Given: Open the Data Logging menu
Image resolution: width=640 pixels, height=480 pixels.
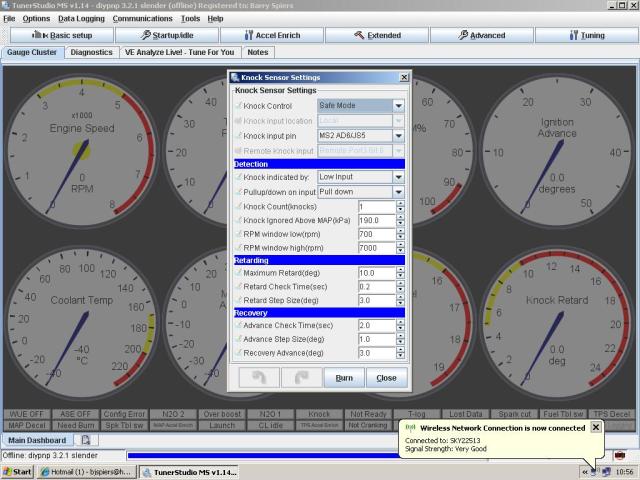Looking at the screenshot, I should pos(80,18).
